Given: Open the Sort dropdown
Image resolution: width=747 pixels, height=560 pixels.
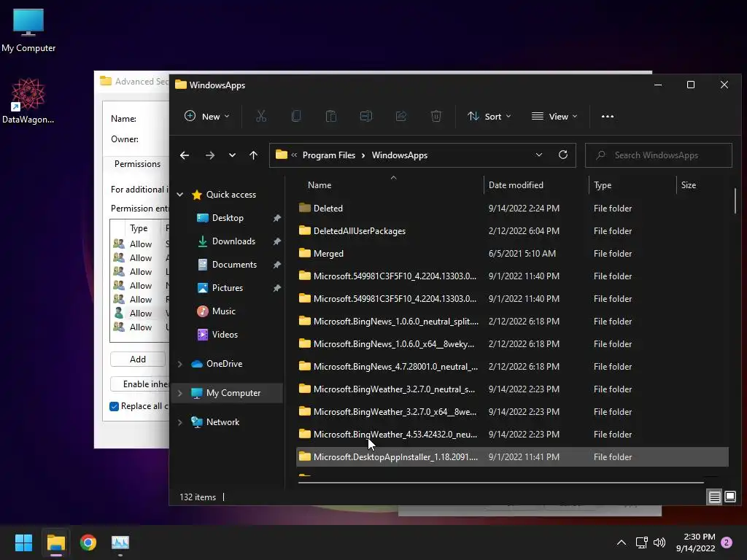Looking at the screenshot, I should (489, 116).
